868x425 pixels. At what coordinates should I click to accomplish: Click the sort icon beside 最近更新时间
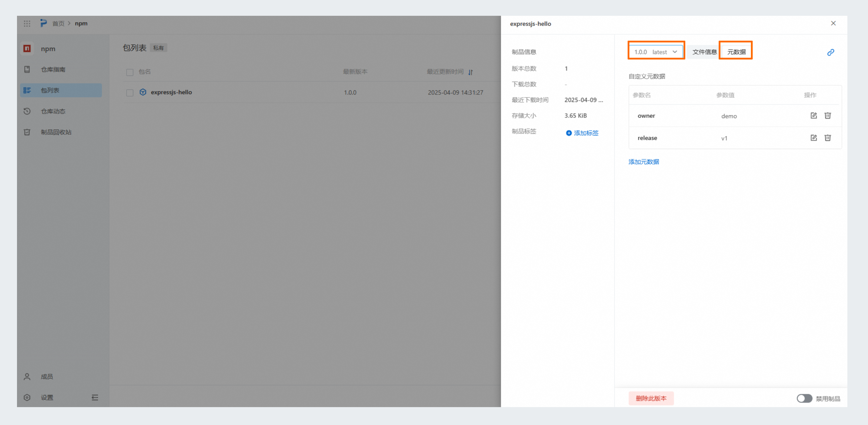(471, 72)
